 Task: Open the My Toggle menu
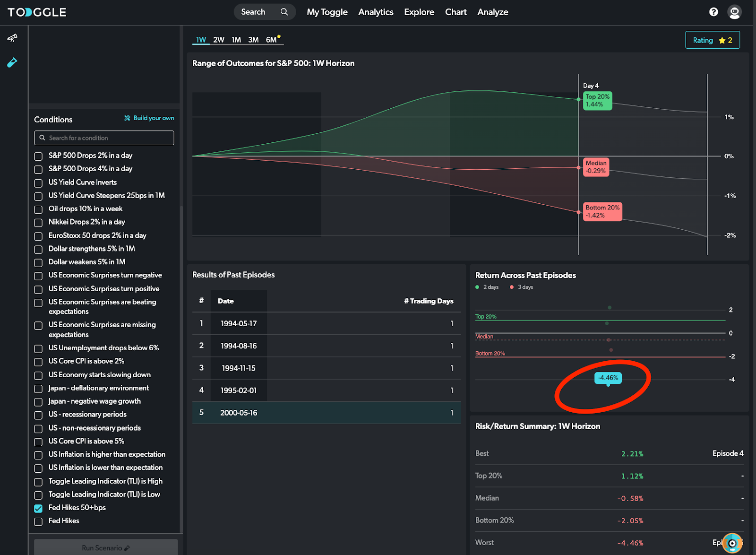pos(327,12)
